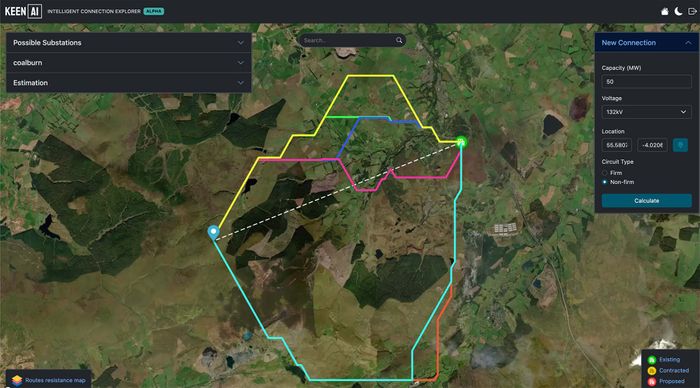Toggle dark mode moon icon
700x388 pixels.
click(x=678, y=11)
